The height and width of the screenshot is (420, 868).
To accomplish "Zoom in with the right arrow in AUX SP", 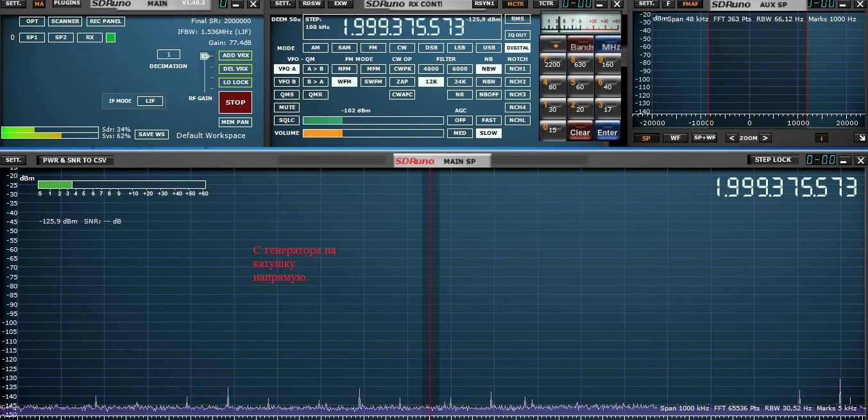I will tap(765, 138).
